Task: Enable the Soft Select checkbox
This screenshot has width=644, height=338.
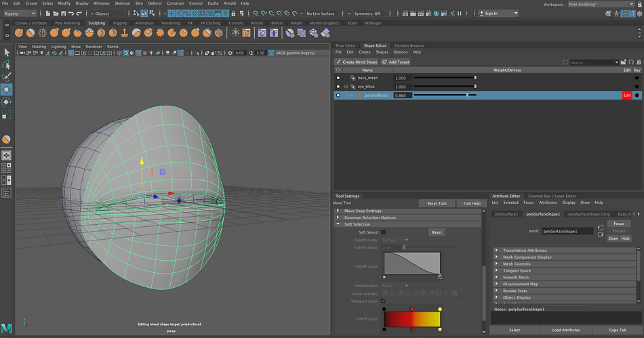Action: click(x=383, y=232)
